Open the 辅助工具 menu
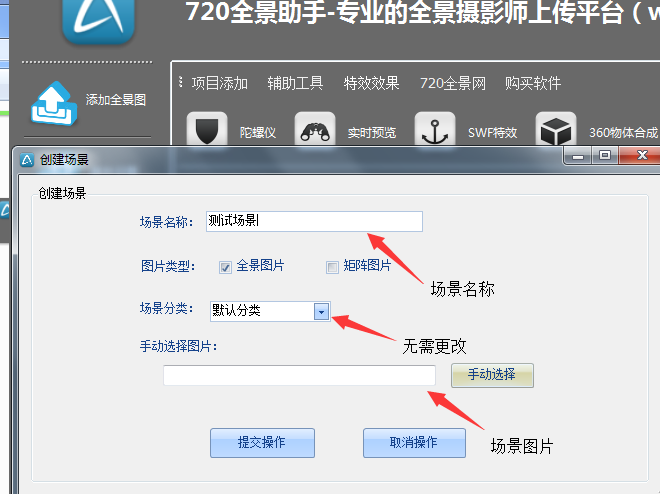This screenshot has width=660, height=494. pyautogui.click(x=295, y=83)
